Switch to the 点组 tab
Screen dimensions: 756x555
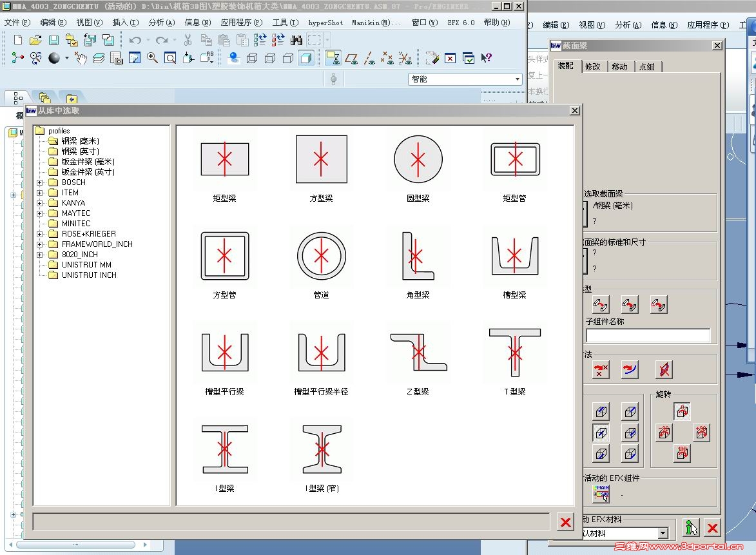click(647, 66)
